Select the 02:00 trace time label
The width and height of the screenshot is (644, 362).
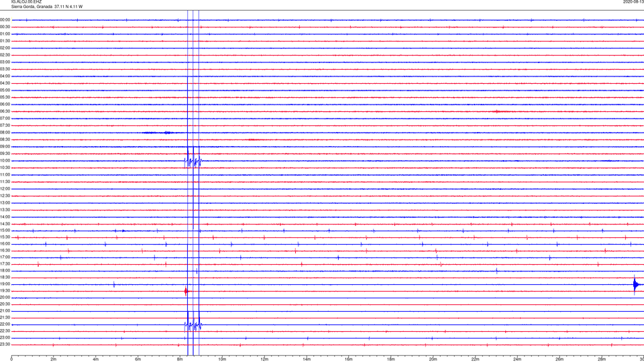pyautogui.click(x=5, y=48)
